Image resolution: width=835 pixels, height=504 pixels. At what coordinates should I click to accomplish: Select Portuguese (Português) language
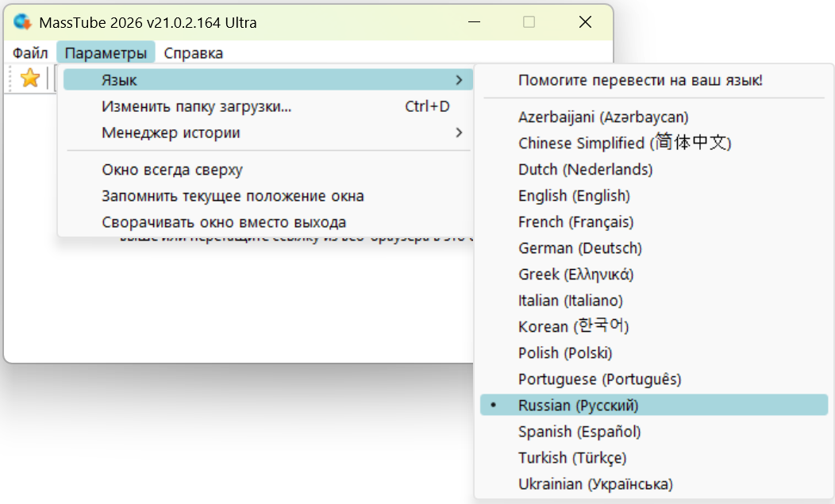pos(654,379)
